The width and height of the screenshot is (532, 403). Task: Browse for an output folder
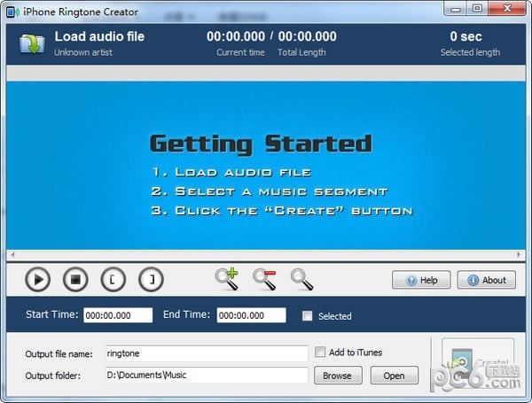coord(337,376)
